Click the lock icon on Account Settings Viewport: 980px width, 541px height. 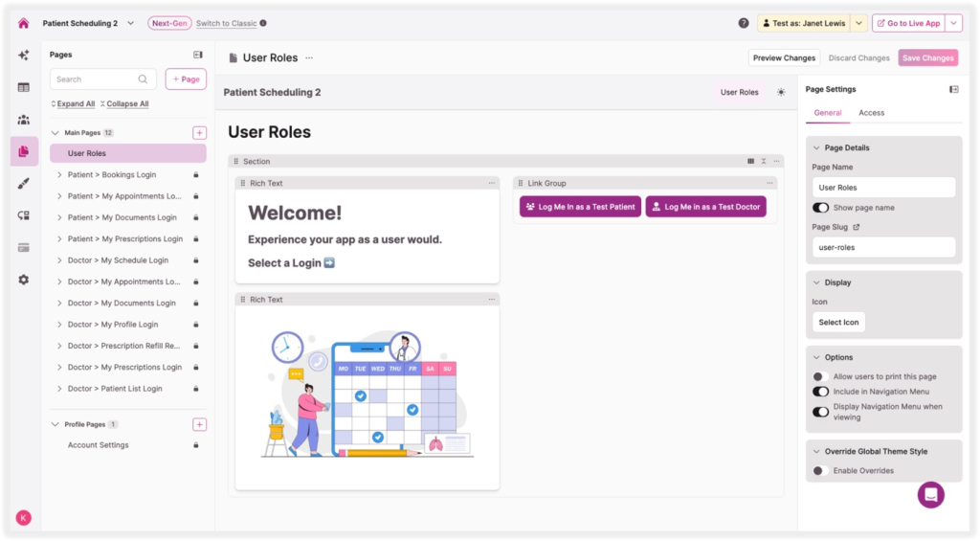pos(195,445)
